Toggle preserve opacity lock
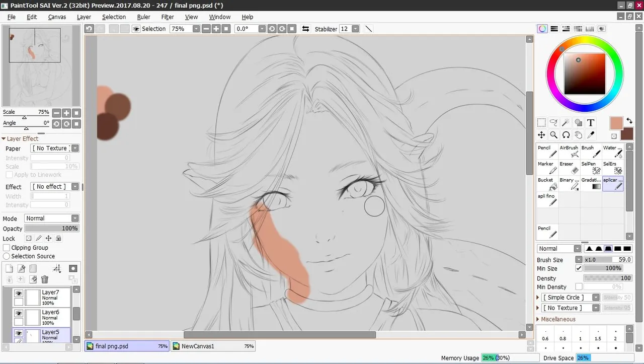 (29, 239)
